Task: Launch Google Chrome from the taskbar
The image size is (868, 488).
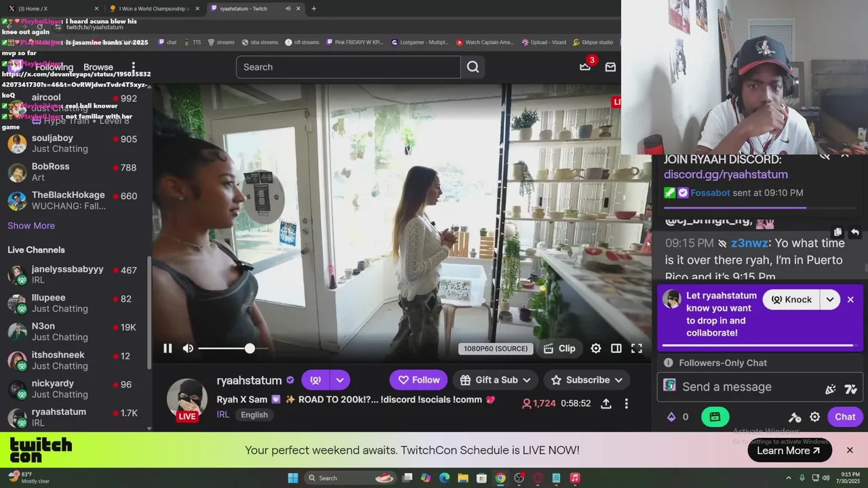Action: tap(500, 478)
